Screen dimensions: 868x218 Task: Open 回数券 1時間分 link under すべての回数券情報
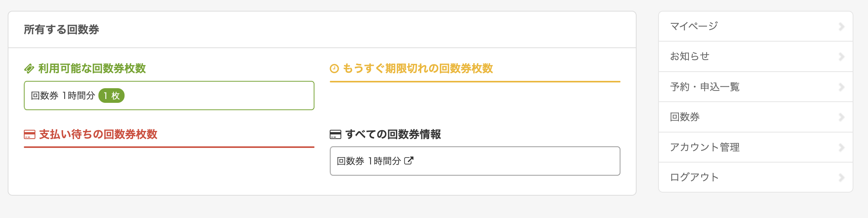(x=369, y=161)
